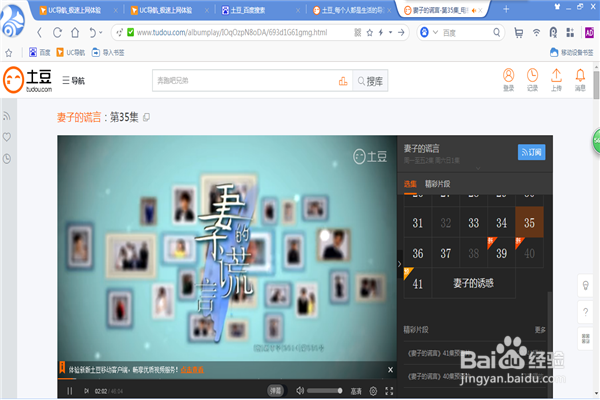Play episode 36

coord(417,253)
